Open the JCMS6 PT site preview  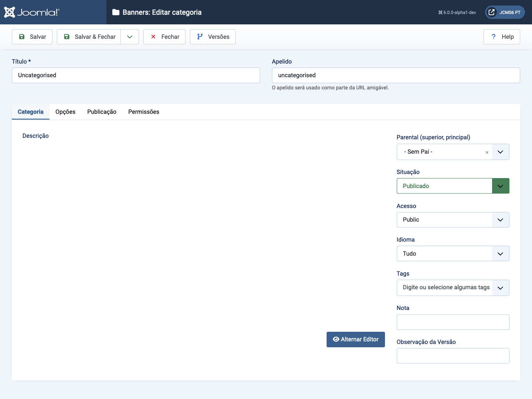coord(505,12)
